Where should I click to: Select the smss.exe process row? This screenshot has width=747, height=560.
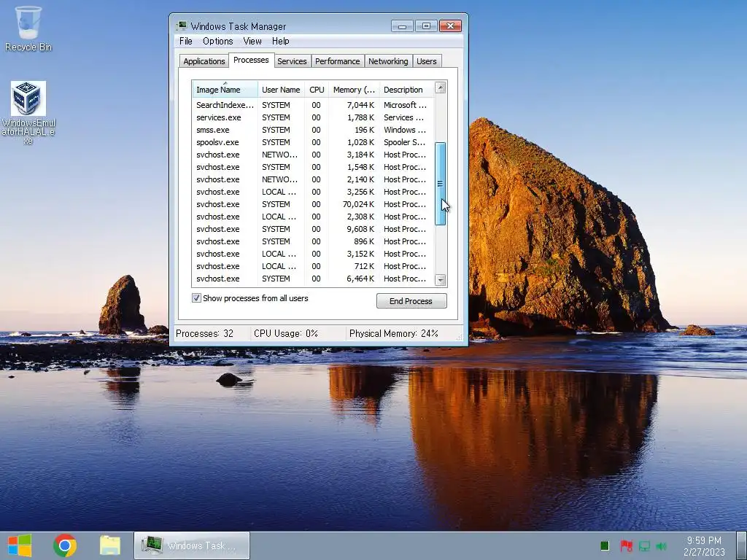[x=313, y=130]
